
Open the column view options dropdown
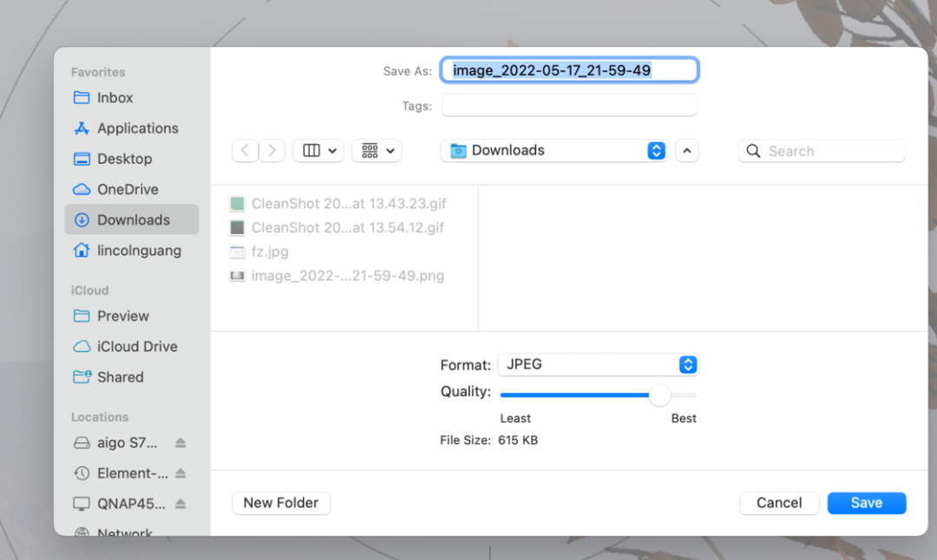pyautogui.click(x=318, y=151)
